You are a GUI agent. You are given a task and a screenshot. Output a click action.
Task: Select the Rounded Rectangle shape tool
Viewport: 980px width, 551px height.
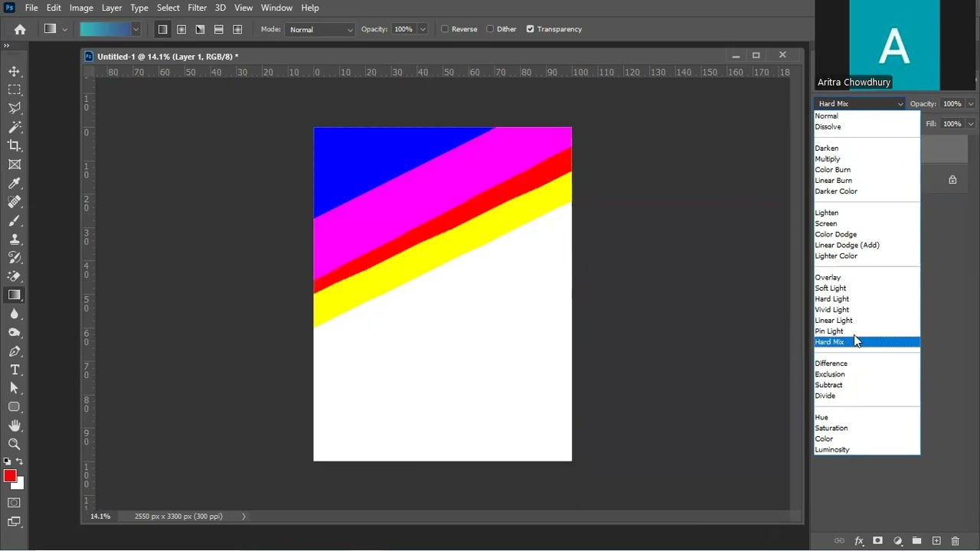point(15,407)
